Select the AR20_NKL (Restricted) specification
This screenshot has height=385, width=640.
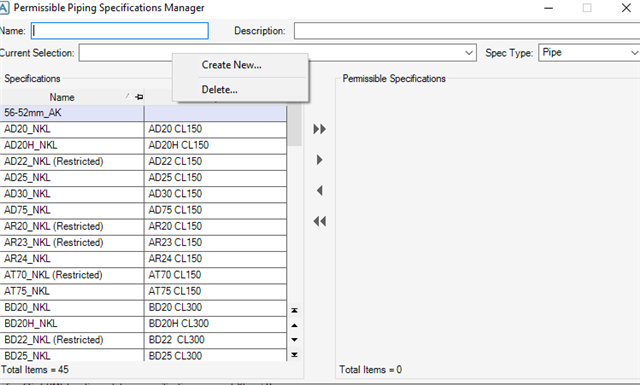pyautogui.click(x=71, y=226)
